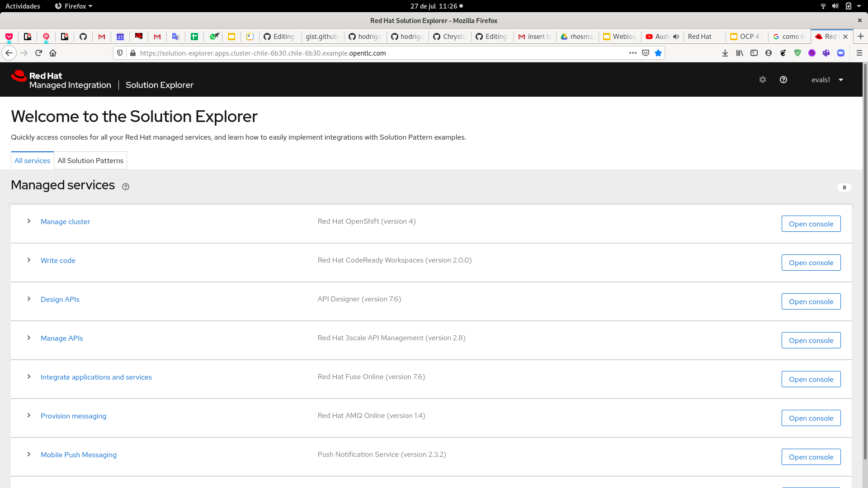This screenshot has height=488, width=868.
Task: Expand the Manage cluster service row
Action: [x=28, y=221]
